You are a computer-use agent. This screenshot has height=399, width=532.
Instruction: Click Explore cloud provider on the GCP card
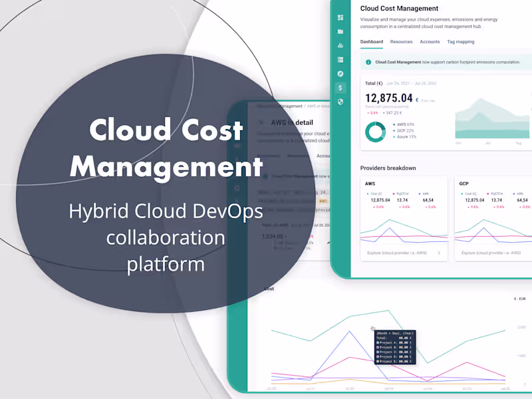point(490,253)
